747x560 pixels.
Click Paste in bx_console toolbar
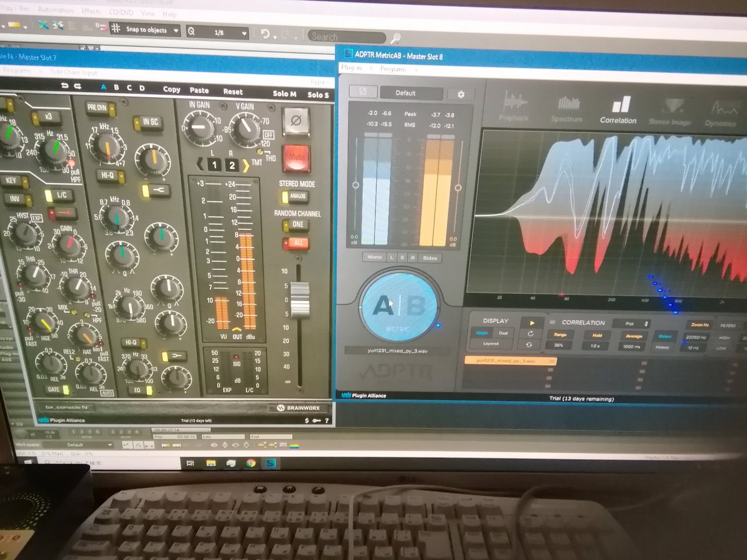pyautogui.click(x=199, y=91)
